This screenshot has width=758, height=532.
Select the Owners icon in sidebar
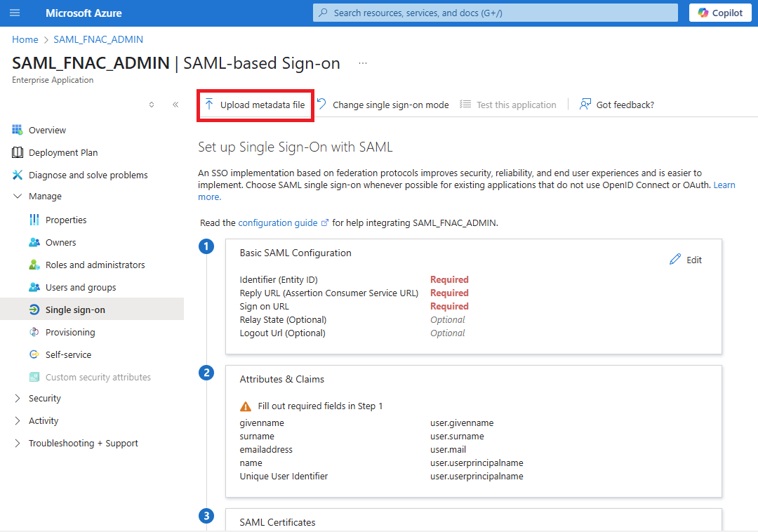[x=35, y=242]
